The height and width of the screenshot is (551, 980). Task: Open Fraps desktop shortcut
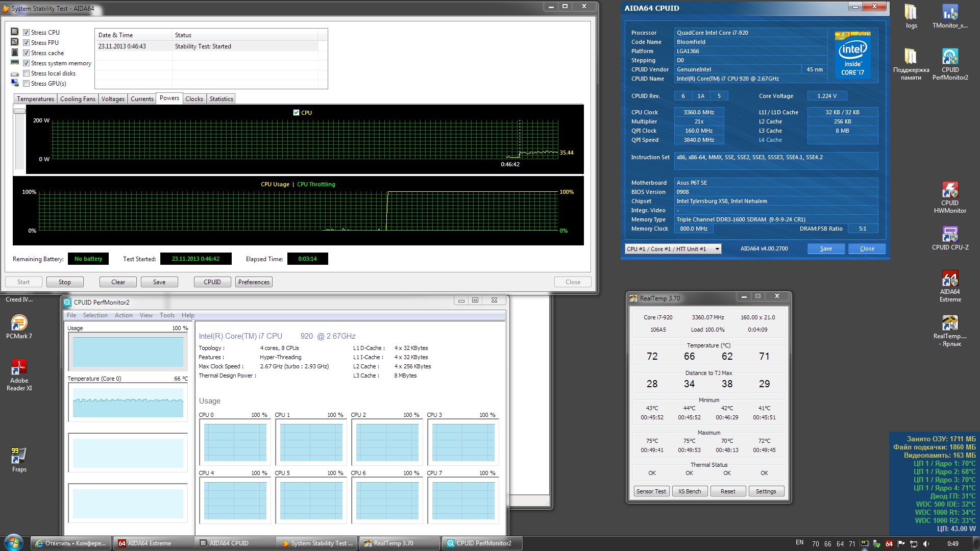pos(19,456)
